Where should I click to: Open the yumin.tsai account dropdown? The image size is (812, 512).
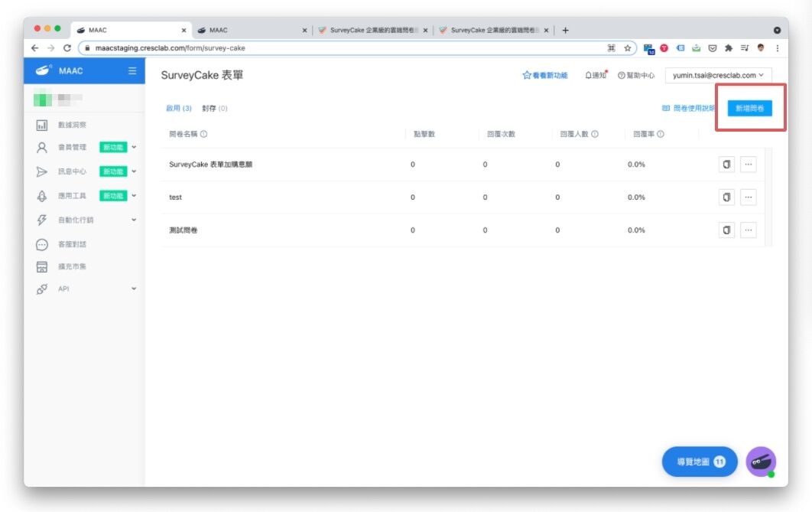(x=718, y=76)
